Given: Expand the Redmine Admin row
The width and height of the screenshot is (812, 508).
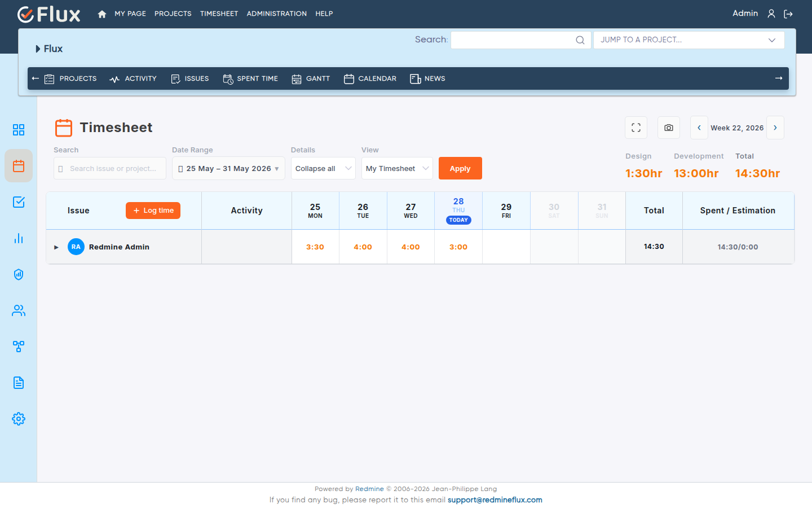Looking at the screenshot, I should [x=56, y=247].
